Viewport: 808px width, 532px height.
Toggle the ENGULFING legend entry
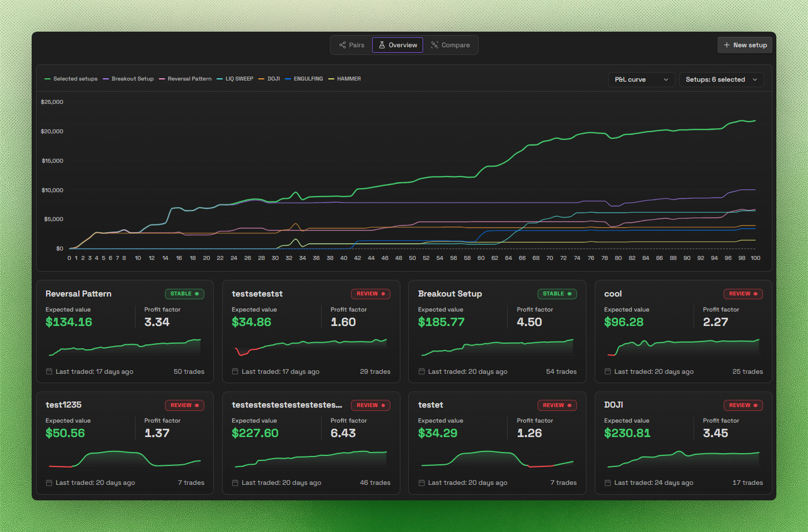304,79
